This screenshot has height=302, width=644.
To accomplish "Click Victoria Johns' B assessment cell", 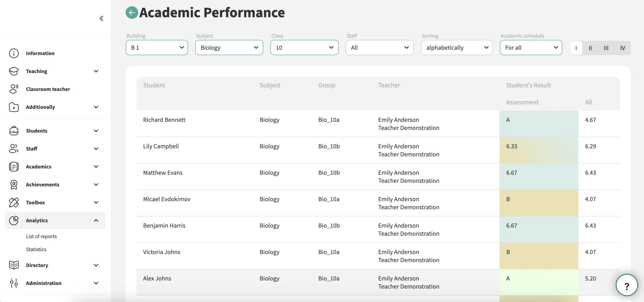I will point(539,256).
